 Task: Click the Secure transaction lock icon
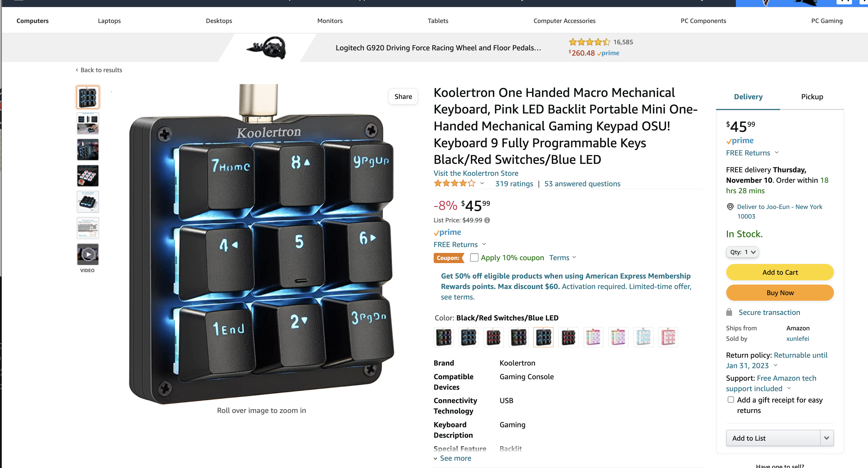(x=729, y=312)
